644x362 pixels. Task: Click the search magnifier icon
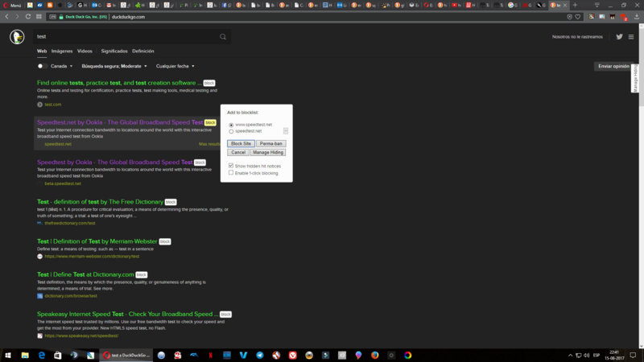(x=223, y=36)
